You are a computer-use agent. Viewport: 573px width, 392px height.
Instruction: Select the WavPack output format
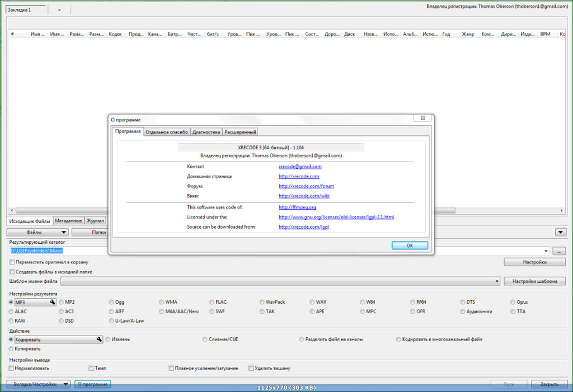tap(273, 302)
